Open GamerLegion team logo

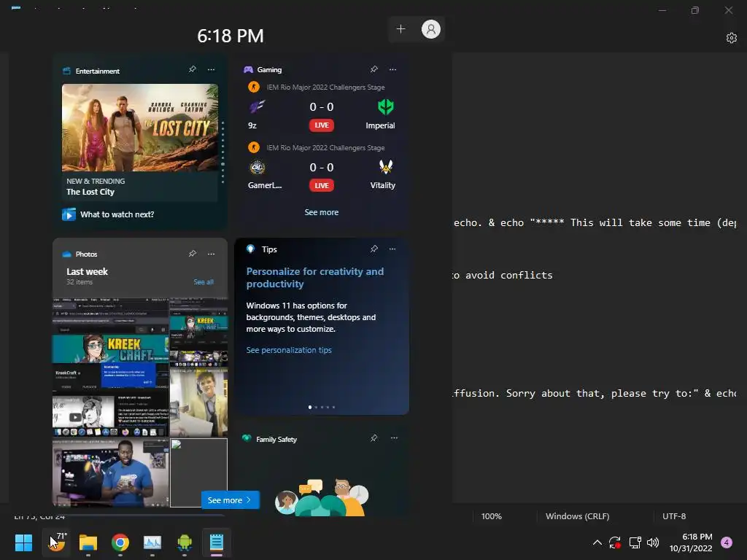click(258, 167)
